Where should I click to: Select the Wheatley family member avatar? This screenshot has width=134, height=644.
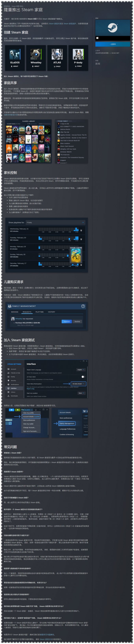click(36, 54)
